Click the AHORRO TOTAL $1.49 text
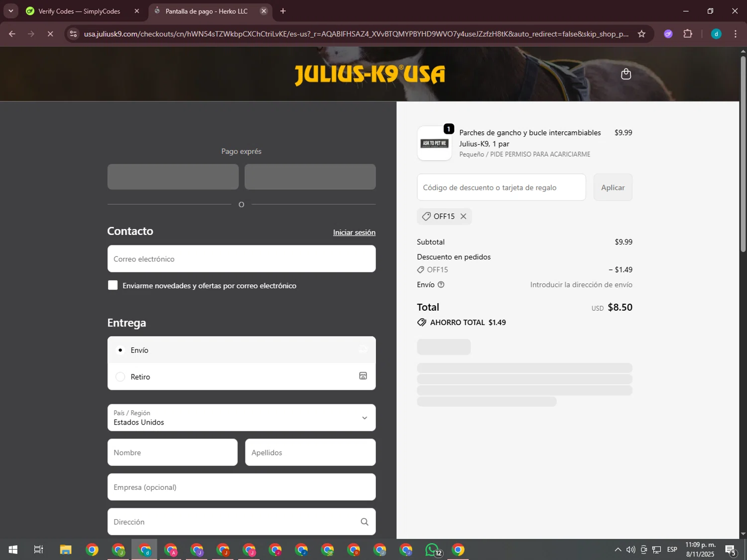The width and height of the screenshot is (747, 560). 468,323
